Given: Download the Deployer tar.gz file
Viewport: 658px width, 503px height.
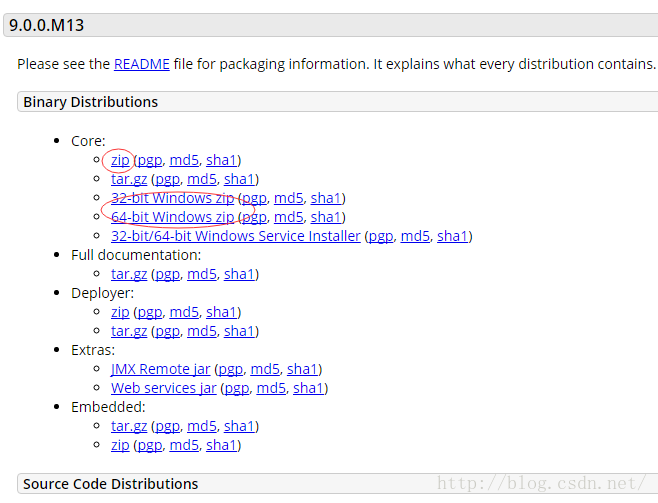Looking at the screenshot, I should 129,331.
